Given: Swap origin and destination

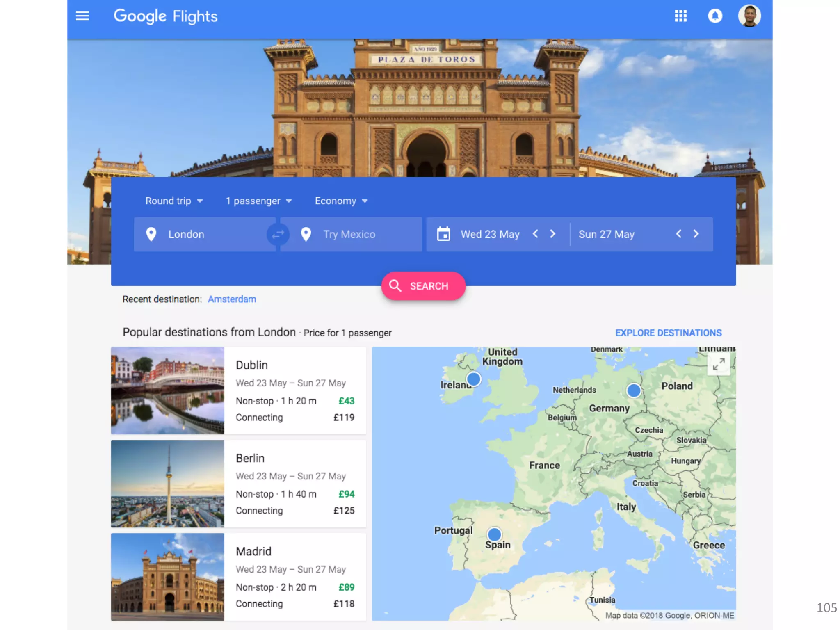Looking at the screenshot, I should (x=278, y=234).
